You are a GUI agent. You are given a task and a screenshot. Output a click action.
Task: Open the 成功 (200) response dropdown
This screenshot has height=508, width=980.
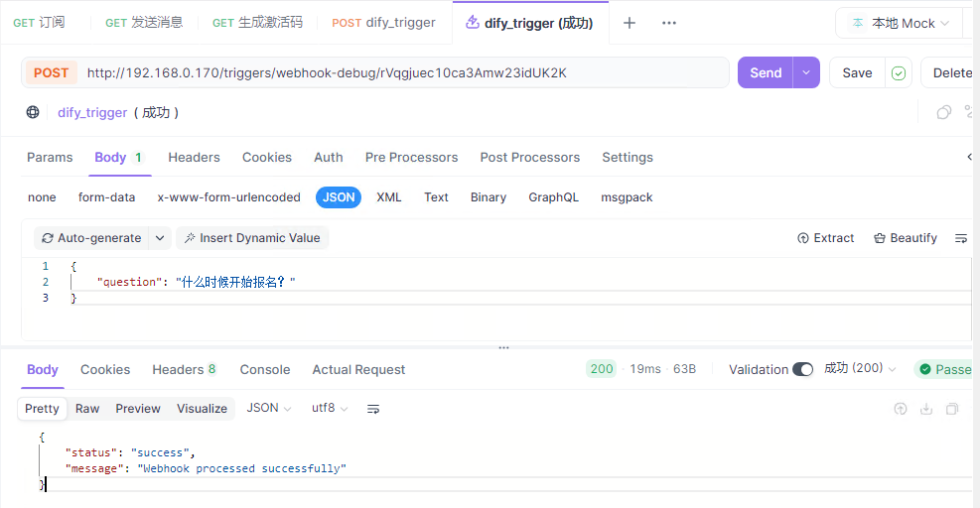click(860, 369)
